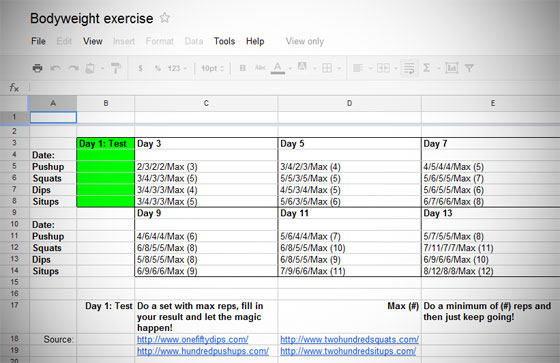Click the merge cells icon
The height and width of the screenshot is (363, 560).
click(x=383, y=68)
